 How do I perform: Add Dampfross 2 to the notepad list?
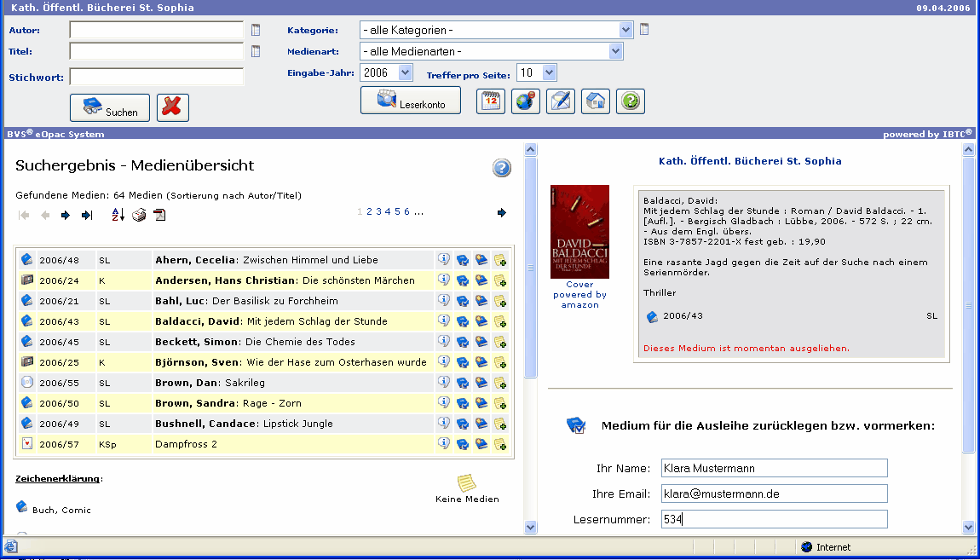500,444
